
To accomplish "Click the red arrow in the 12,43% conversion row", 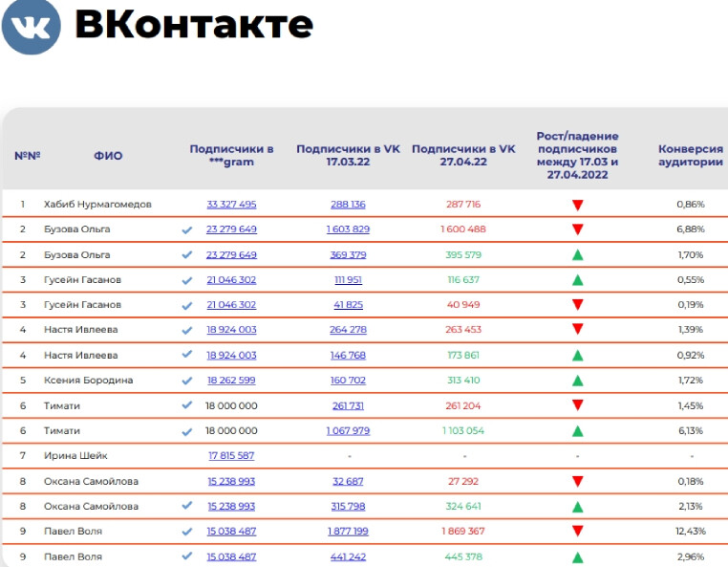I will point(577,532).
